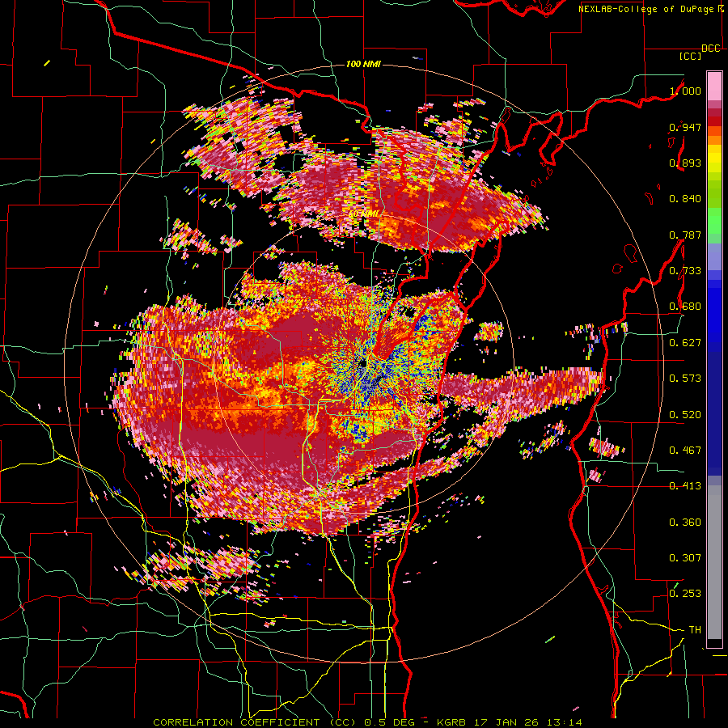Click the 0.573 scale value
Screen dimensions: 728x728
pyautogui.click(x=685, y=379)
